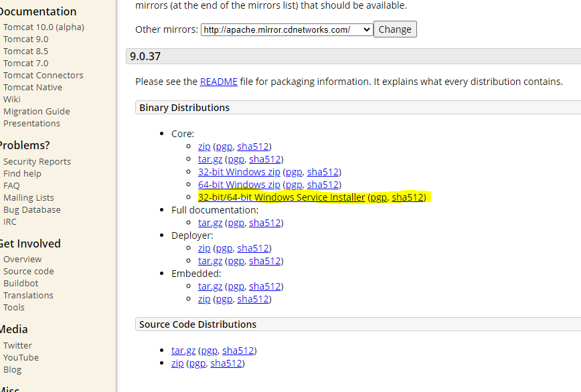Open the YouTube media link
The image size is (581, 392).
pyautogui.click(x=21, y=357)
